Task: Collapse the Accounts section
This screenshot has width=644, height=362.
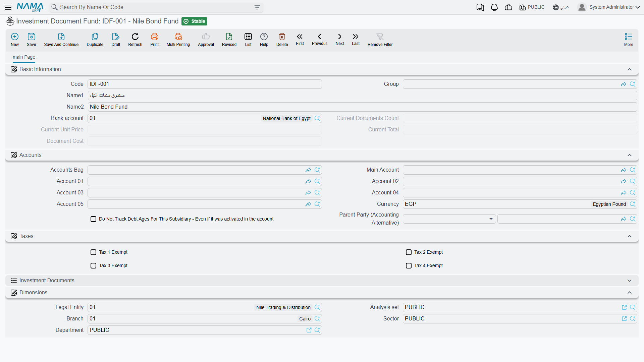Action: coord(630,155)
